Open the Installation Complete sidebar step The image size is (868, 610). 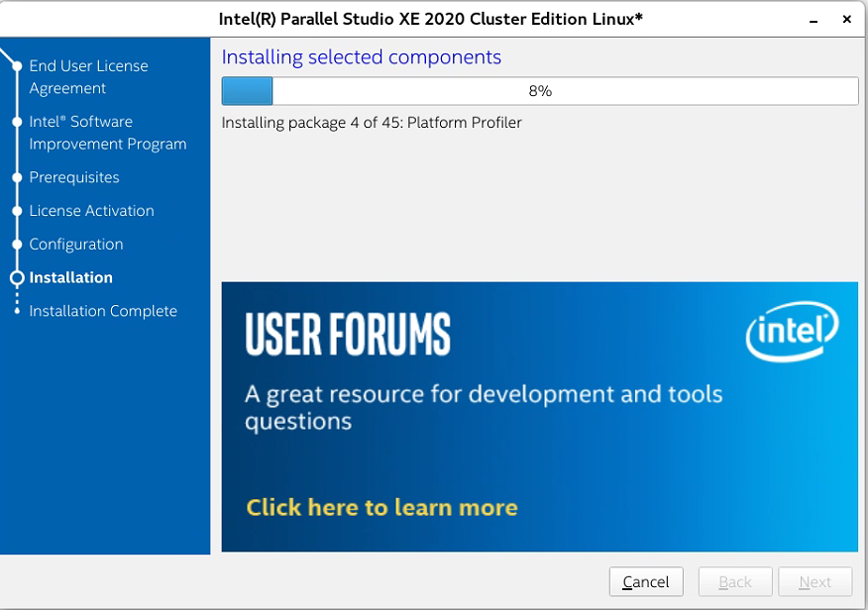pos(103,310)
